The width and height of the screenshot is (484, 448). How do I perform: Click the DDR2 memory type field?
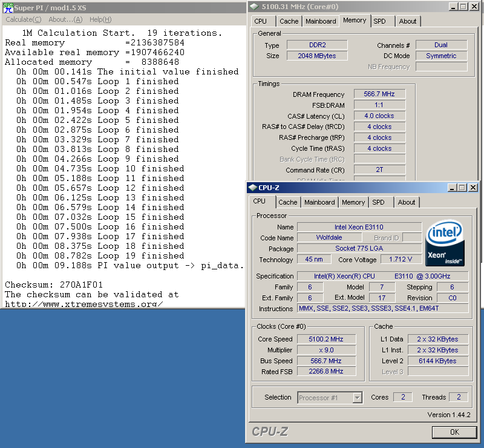pos(317,45)
